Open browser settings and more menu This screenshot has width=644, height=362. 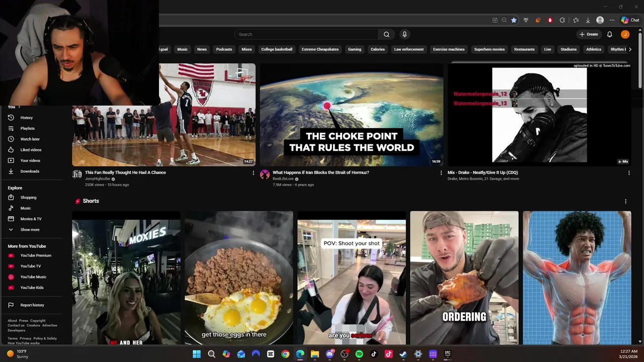612,20
